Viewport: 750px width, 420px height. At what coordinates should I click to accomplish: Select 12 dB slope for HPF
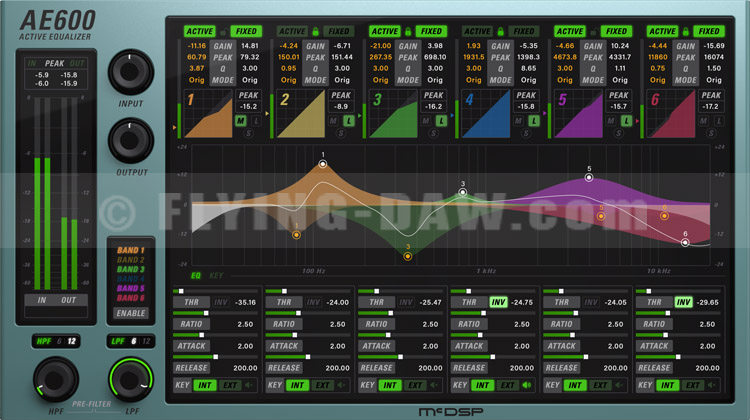coord(72,341)
